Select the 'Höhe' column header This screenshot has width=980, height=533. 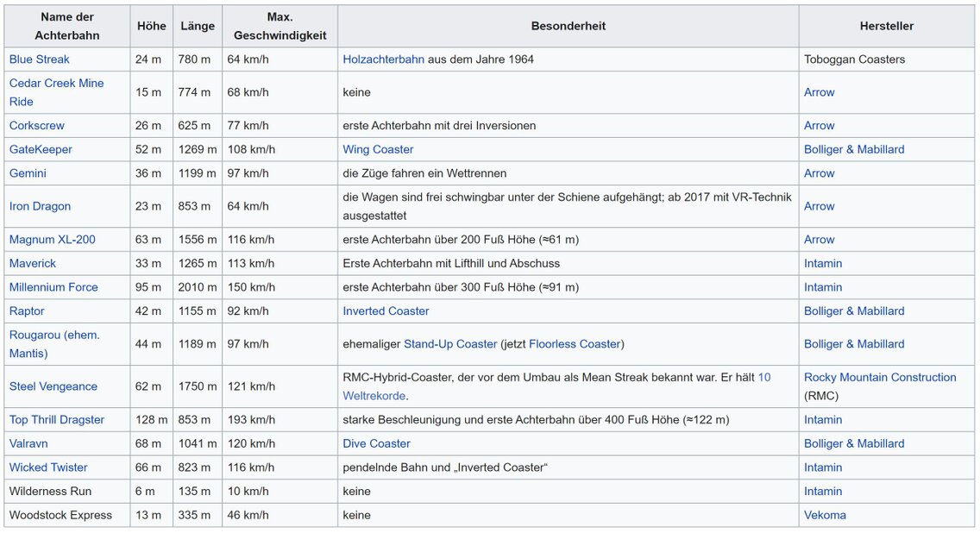click(152, 26)
